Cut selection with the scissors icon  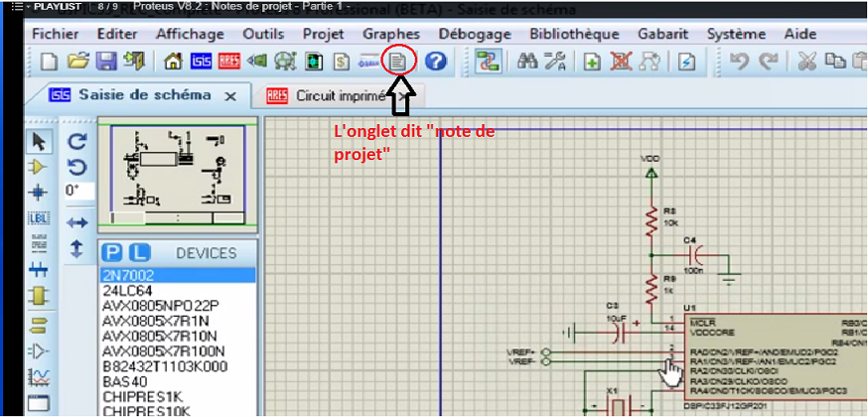click(808, 62)
